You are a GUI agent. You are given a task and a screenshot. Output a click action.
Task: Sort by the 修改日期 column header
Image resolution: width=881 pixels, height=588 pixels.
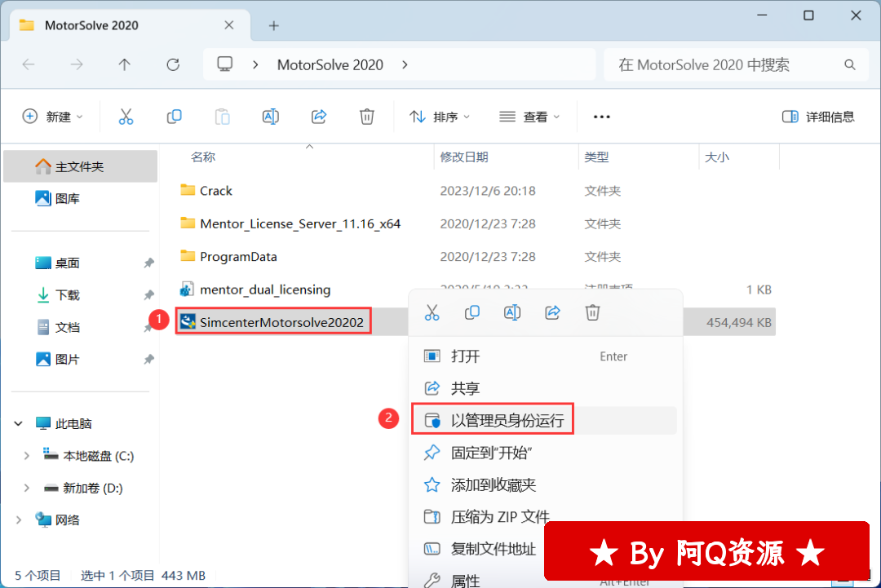[x=464, y=157]
